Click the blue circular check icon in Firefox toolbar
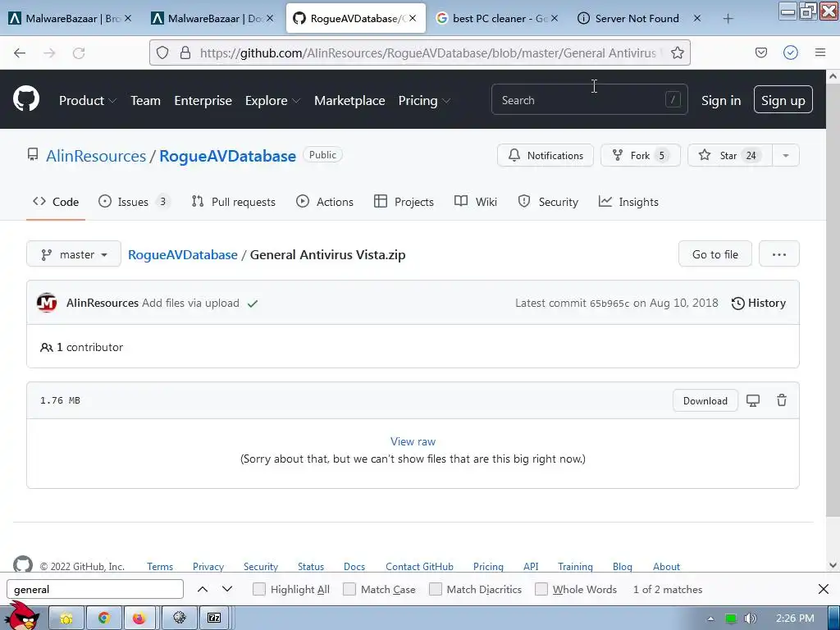Image resolution: width=840 pixels, height=630 pixels. [x=791, y=52]
